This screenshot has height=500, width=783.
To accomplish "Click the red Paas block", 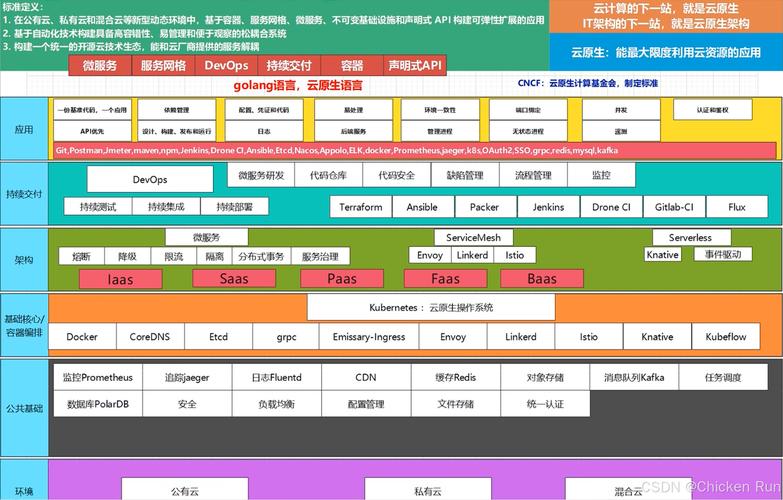I will (x=342, y=279).
